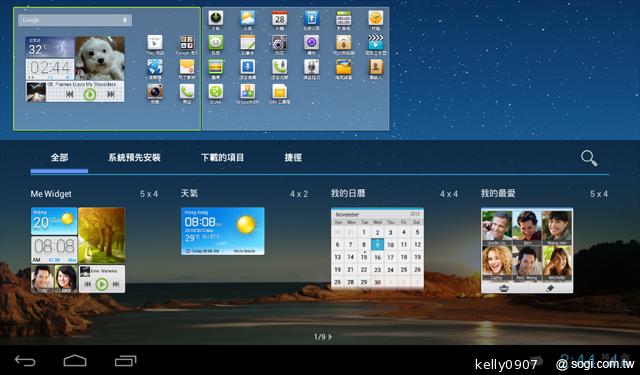This screenshot has width=640, height=375.
Task: Open the purple music disc icon
Action: 312,42
